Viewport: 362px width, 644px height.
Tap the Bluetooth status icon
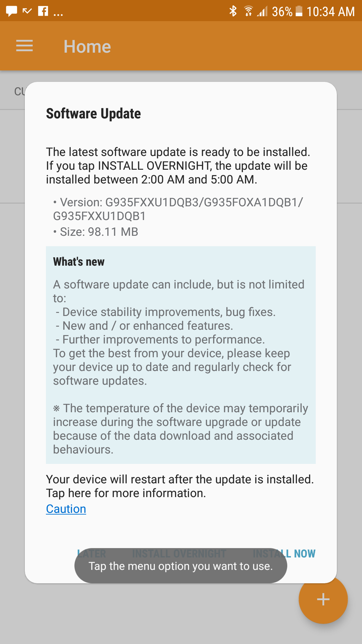(x=233, y=11)
